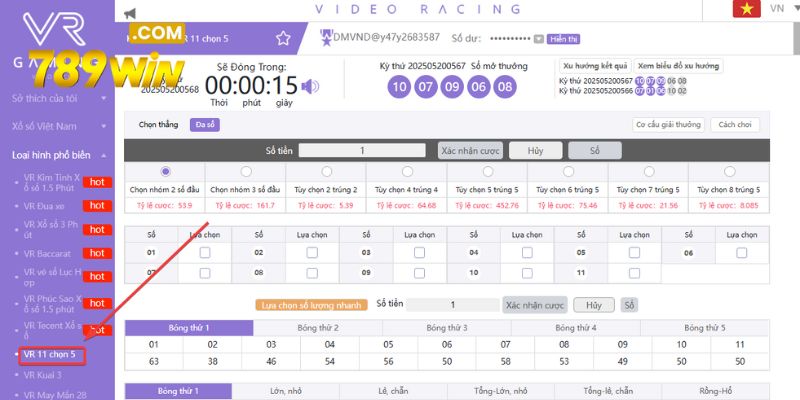Open the balance dropdown arrow
This screenshot has width=800, height=400.
(x=538, y=39)
